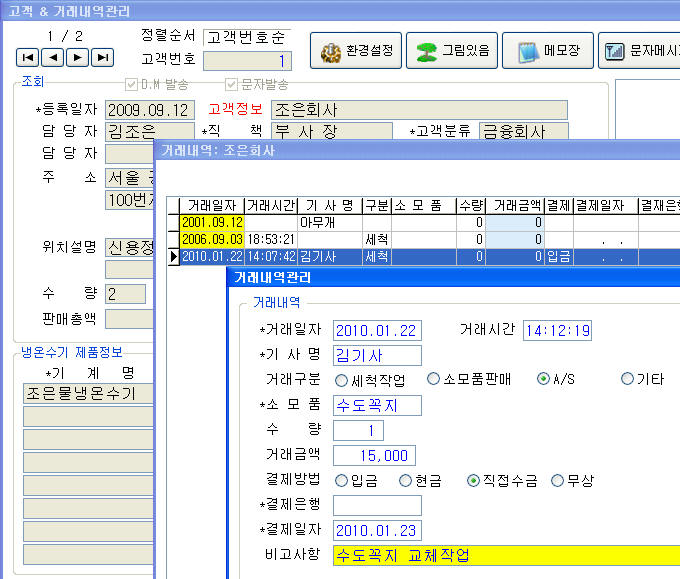Image resolution: width=680 pixels, height=579 pixels.
Task: Click the 거래금액 input field
Action: point(372,455)
